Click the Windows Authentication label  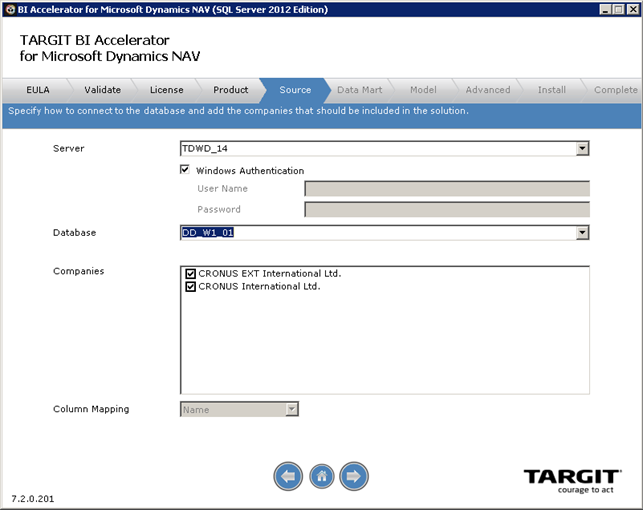250,171
